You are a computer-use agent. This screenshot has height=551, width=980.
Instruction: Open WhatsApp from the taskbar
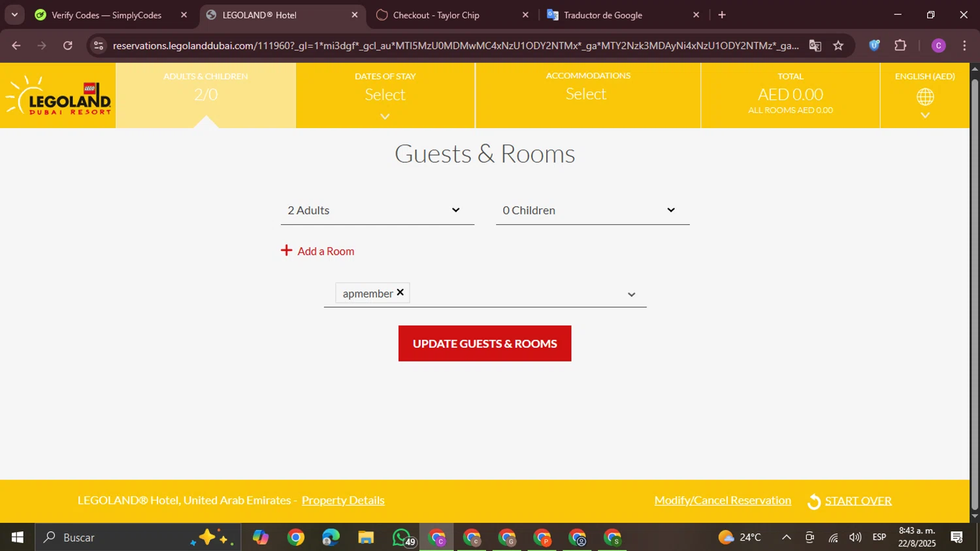coord(402,537)
